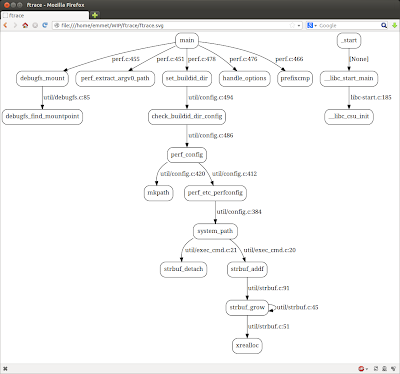
Task: Click in the address bar showing ftrace.svg
Action: tap(177, 25)
